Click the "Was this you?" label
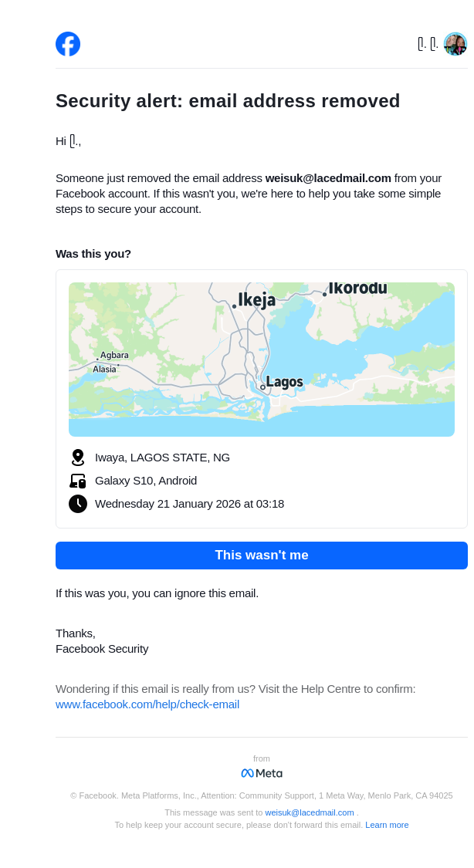 pos(93,254)
